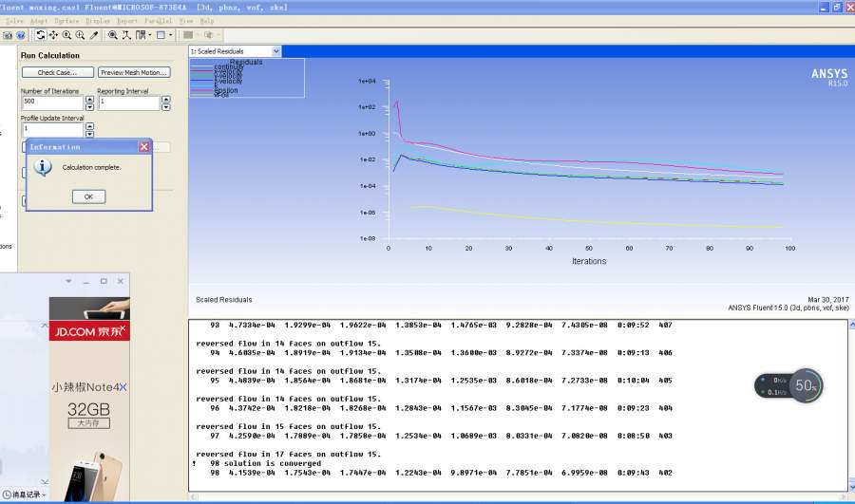
Task: Close the Information dialog with red X
Action: pyautogui.click(x=144, y=147)
